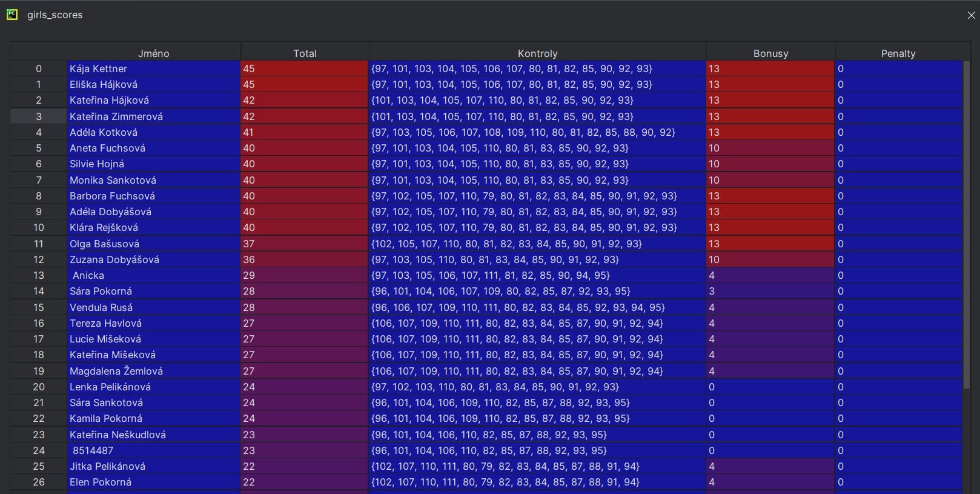This screenshot has height=494, width=980.
Task: Select row index 3 header
Action: tap(39, 116)
